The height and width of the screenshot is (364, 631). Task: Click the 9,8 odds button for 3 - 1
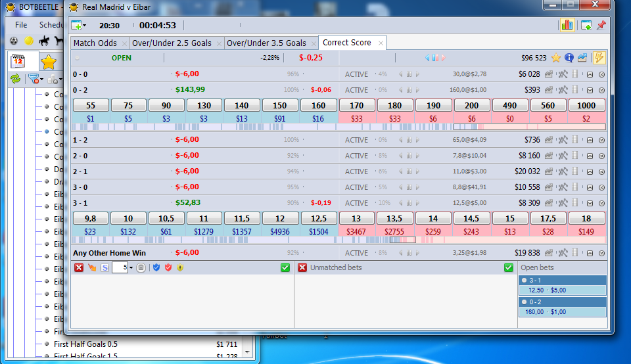point(91,219)
